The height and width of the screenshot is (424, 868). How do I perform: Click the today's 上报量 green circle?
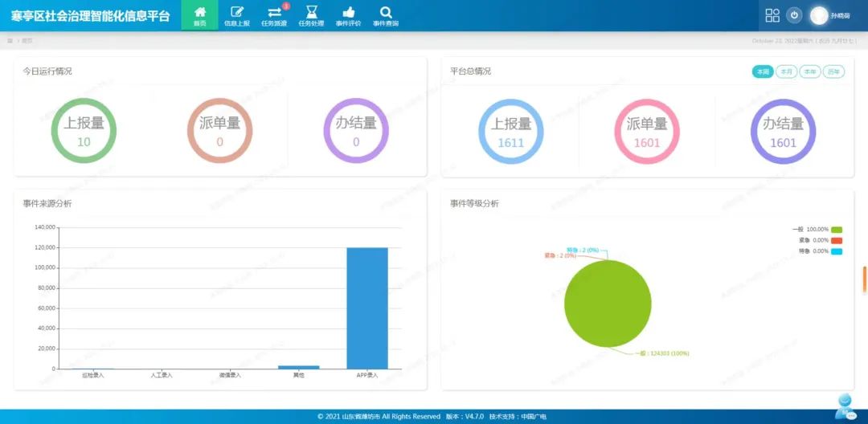pos(84,131)
